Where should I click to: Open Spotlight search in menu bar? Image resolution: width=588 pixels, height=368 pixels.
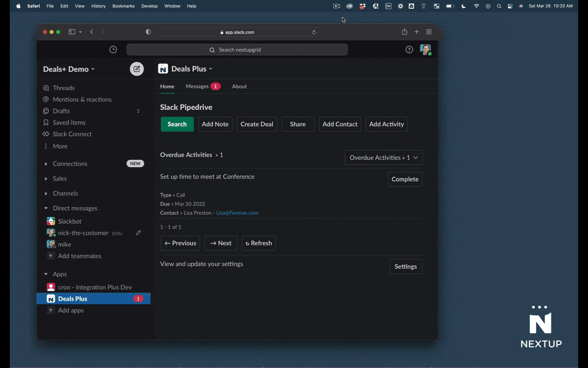click(499, 6)
